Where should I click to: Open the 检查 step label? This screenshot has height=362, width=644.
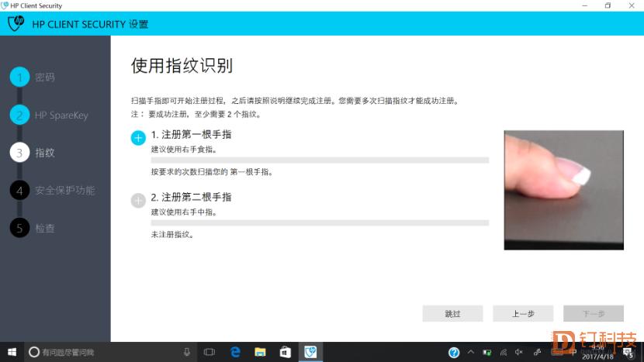pyautogui.click(x=45, y=228)
